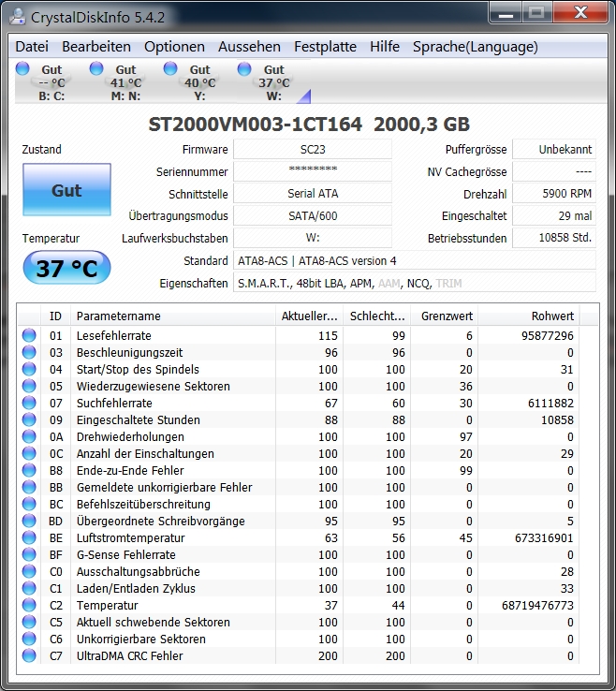Click status orb for Eingeschaltete Stunden
616x691 pixels.
(29, 419)
